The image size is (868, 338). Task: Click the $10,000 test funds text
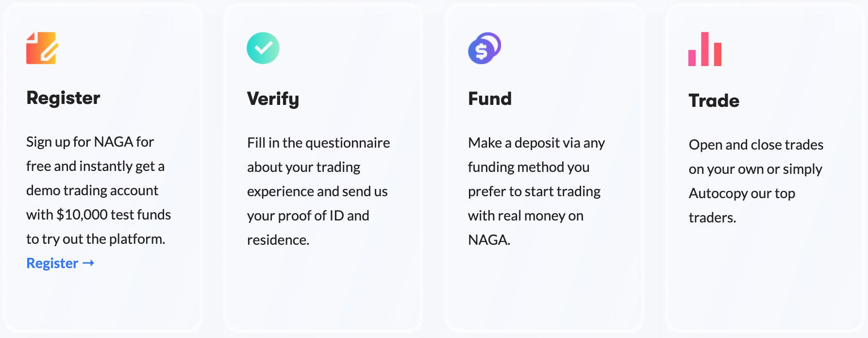[x=114, y=215]
